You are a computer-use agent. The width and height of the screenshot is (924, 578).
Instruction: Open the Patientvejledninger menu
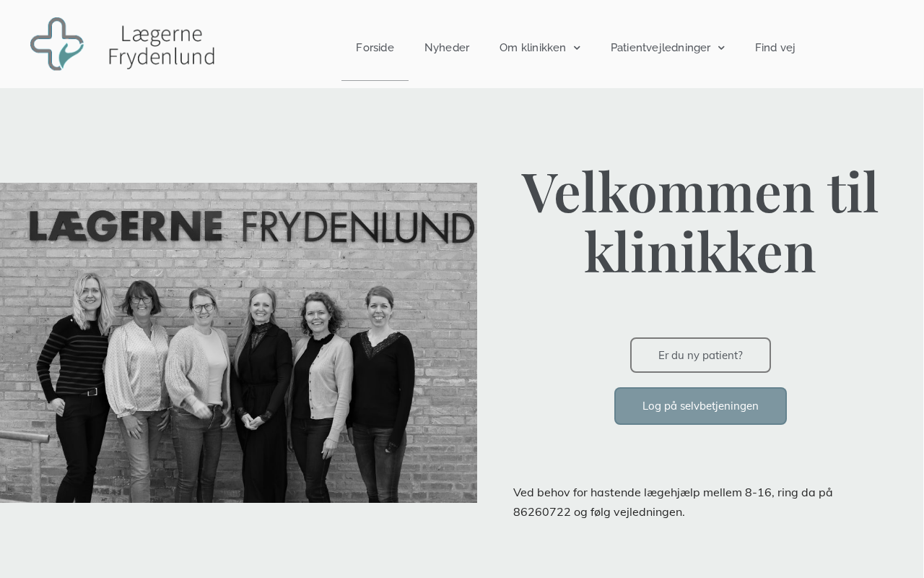click(661, 48)
